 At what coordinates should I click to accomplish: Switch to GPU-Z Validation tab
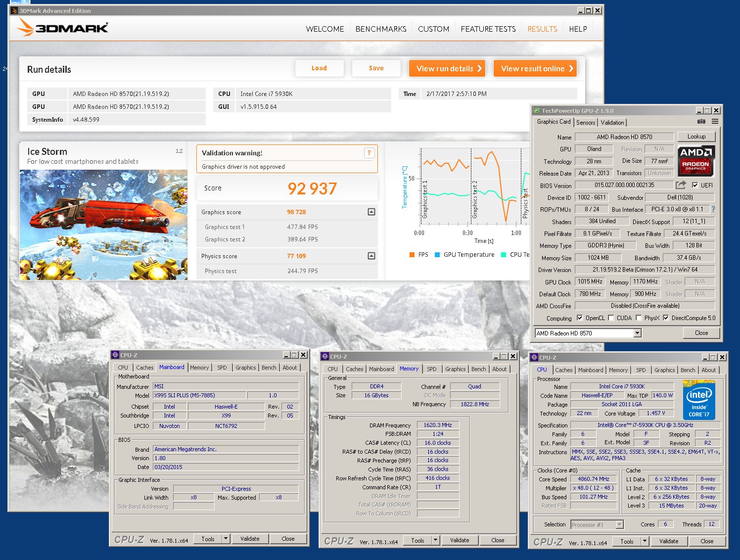612,123
